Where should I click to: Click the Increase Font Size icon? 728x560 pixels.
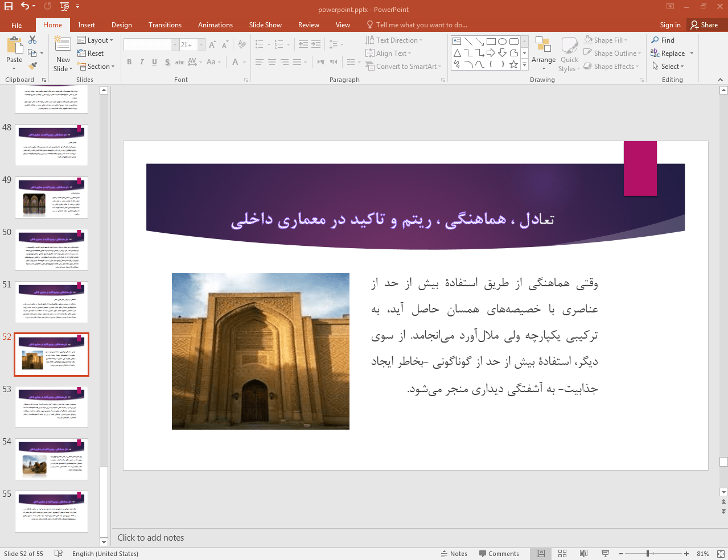(x=212, y=44)
